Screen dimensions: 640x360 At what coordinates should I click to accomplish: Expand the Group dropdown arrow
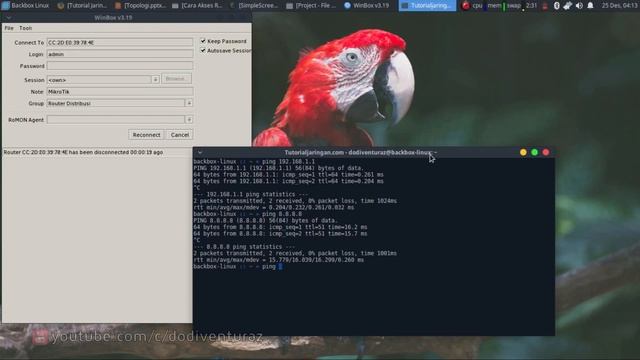coord(189,103)
